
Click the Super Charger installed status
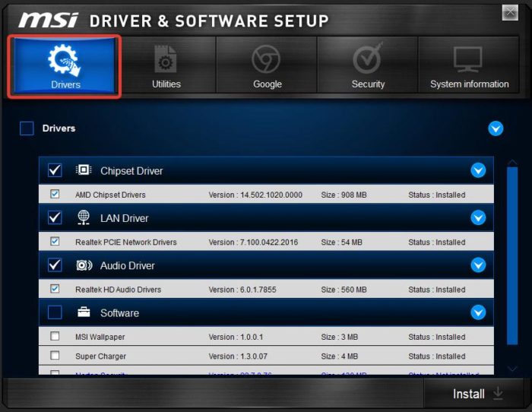(437, 357)
